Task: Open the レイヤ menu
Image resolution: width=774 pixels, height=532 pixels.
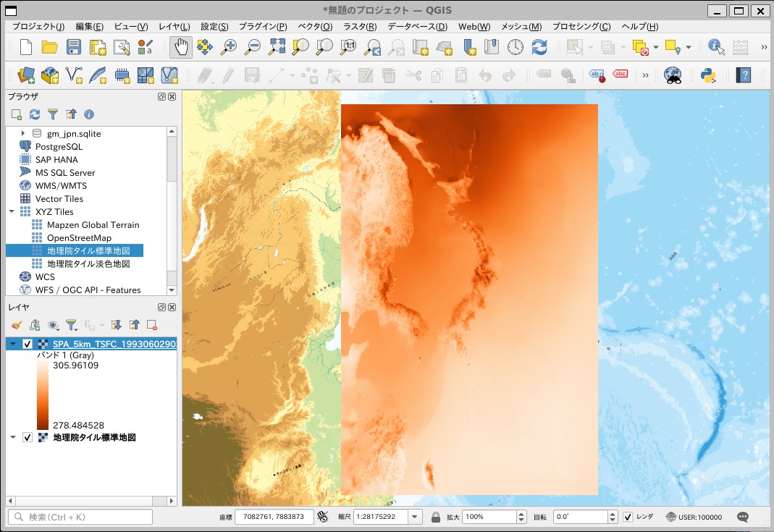Action: [174, 27]
